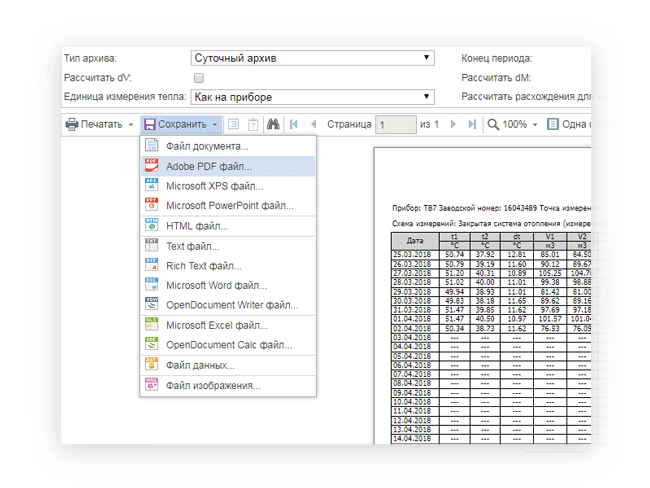The height and width of the screenshot is (488, 650).
Task: Click the Rich Text file icon
Action: (x=151, y=265)
